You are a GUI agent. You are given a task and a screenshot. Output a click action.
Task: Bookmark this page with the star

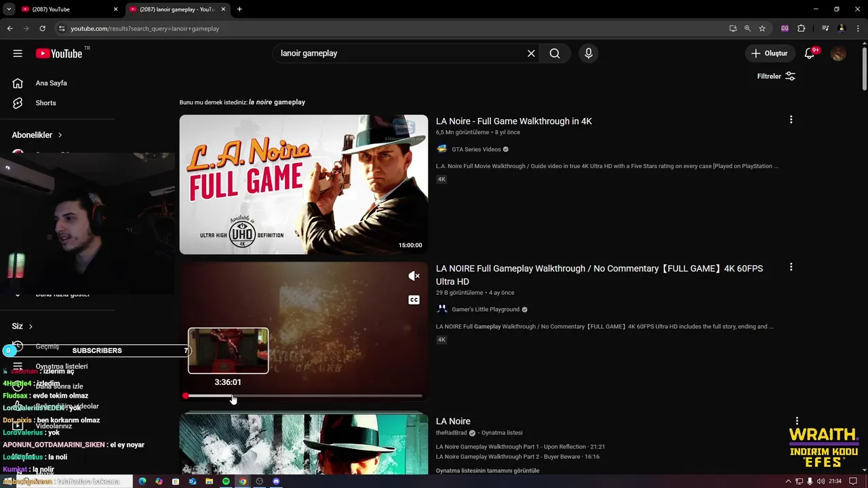(762, 28)
